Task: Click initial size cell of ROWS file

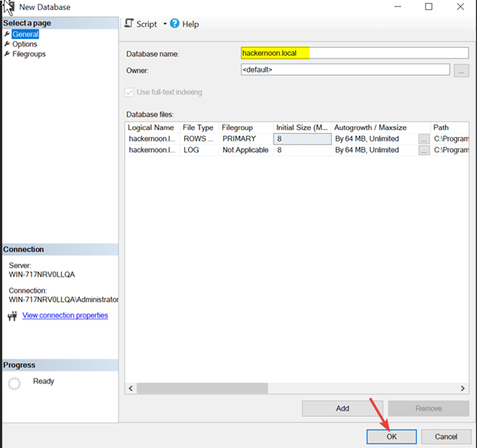Action: click(303, 138)
